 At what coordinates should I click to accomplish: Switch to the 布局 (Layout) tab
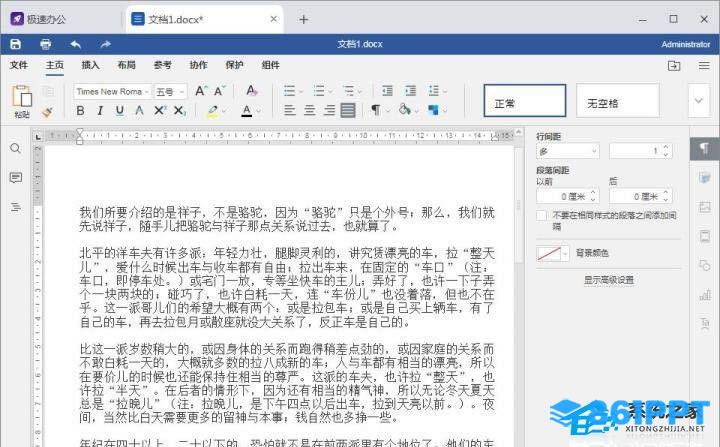pos(126,65)
